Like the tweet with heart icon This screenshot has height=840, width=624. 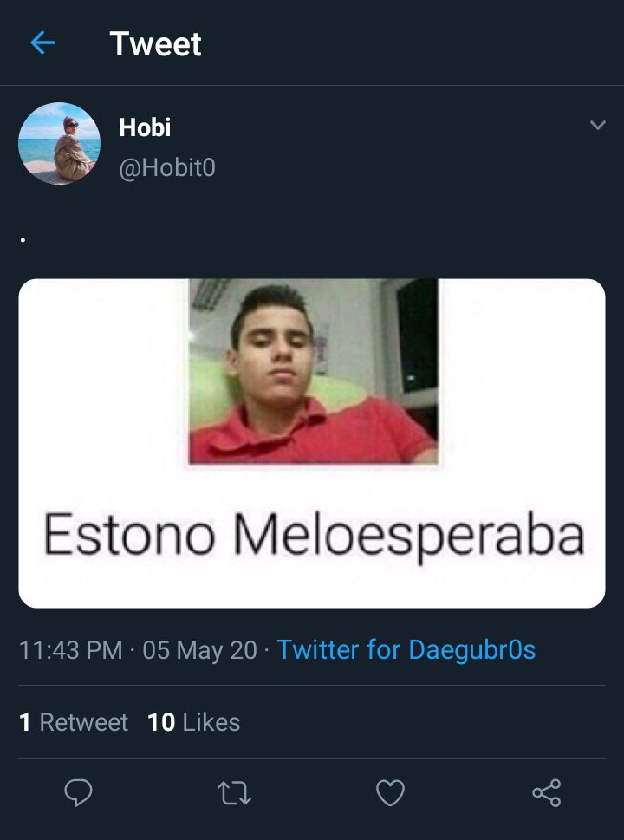(x=391, y=793)
